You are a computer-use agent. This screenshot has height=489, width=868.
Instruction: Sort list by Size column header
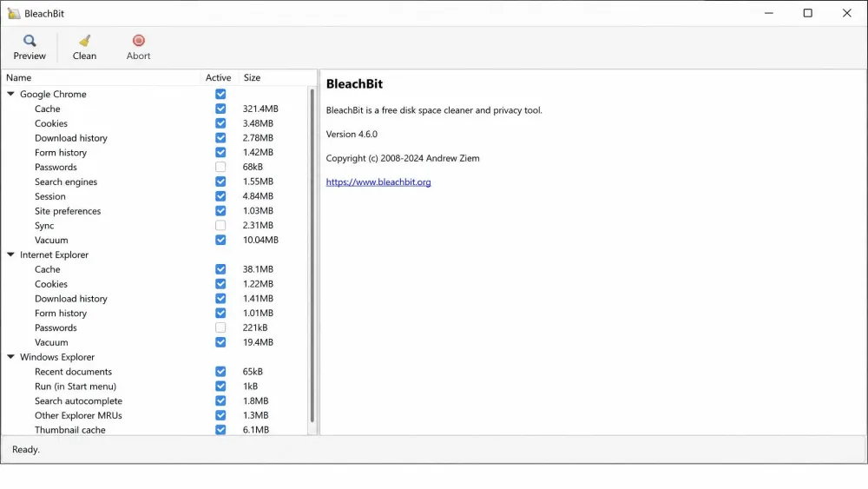coord(277,77)
